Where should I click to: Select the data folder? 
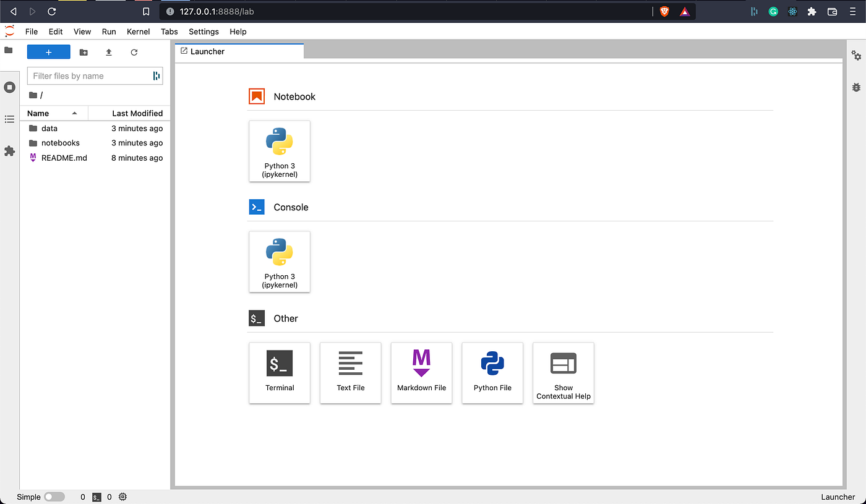[95, 129]
